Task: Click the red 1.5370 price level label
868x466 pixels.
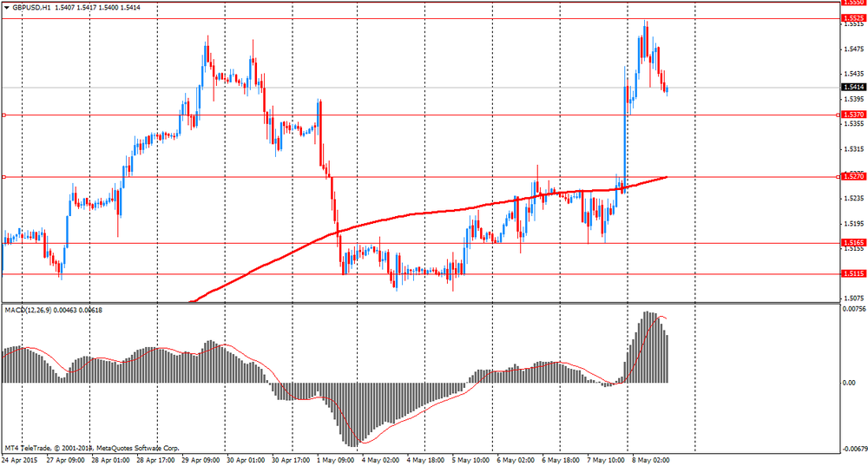Action: 853,115
